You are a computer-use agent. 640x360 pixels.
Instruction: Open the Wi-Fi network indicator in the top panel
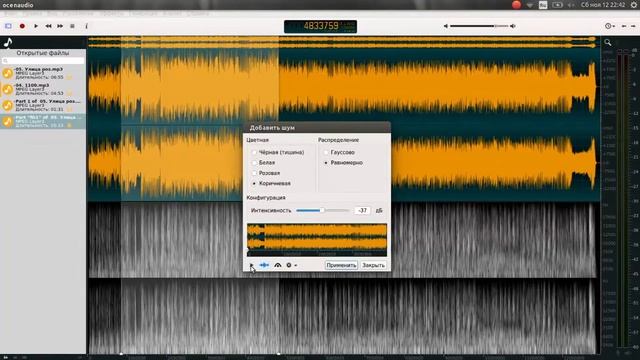pyautogui.click(x=530, y=5)
